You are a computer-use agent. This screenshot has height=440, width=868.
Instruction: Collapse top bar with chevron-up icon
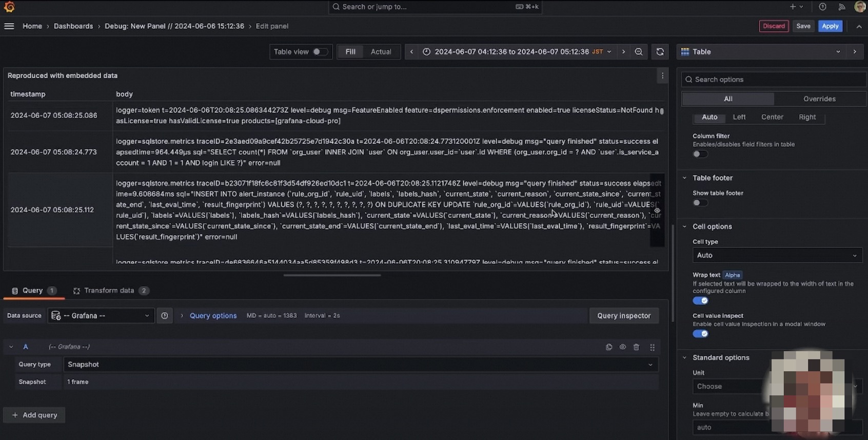click(x=859, y=26)
